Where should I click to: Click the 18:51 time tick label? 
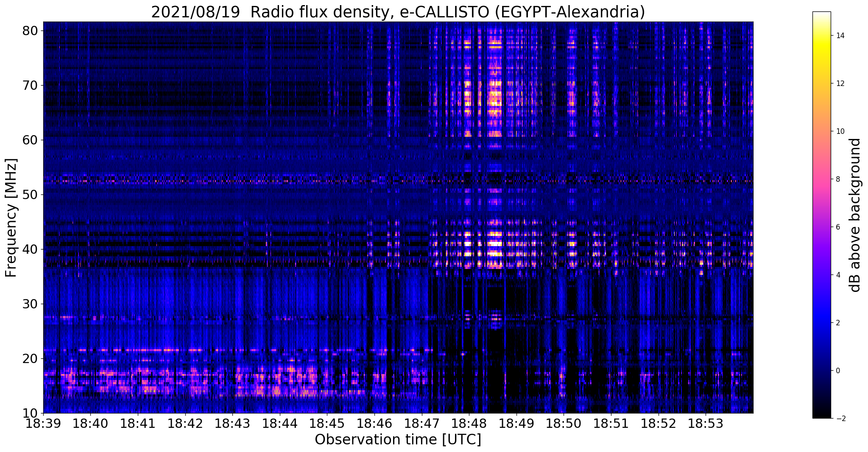point(611,423)
